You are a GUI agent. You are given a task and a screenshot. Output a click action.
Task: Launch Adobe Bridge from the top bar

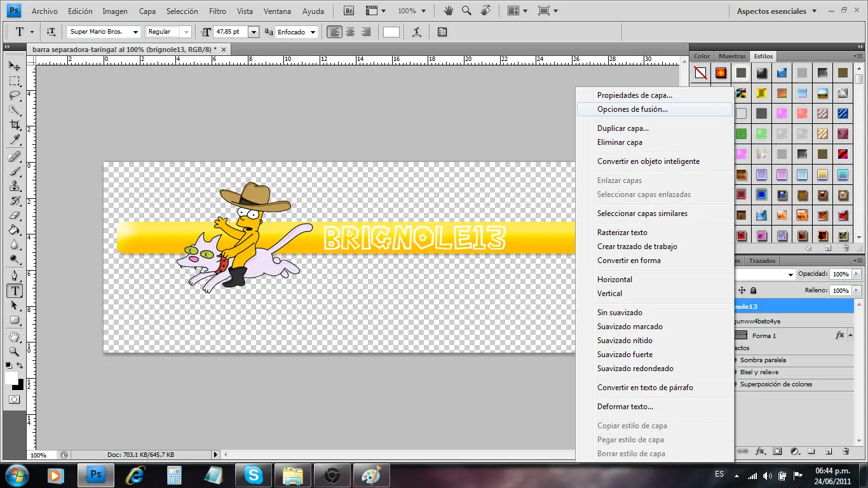[349, 11]
